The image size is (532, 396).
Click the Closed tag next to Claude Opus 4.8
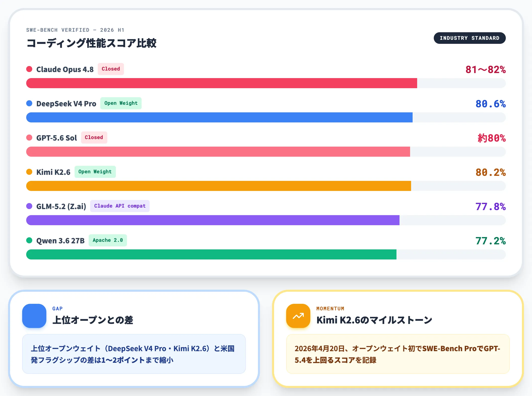111,69
